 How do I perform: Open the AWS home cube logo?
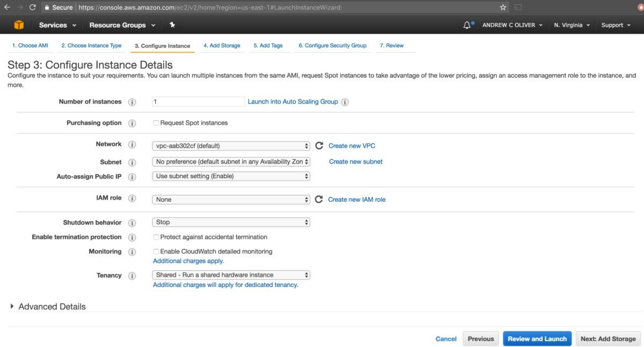coord(19,25)
